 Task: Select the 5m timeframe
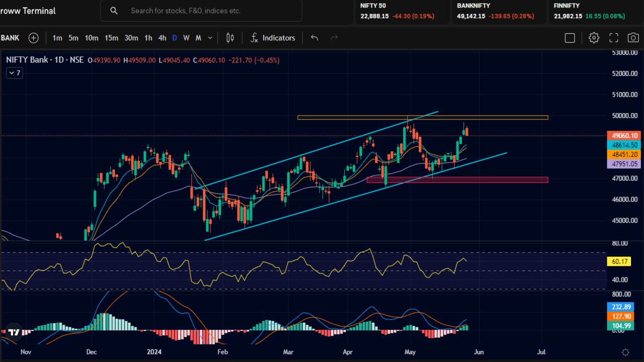click(73, 38)
